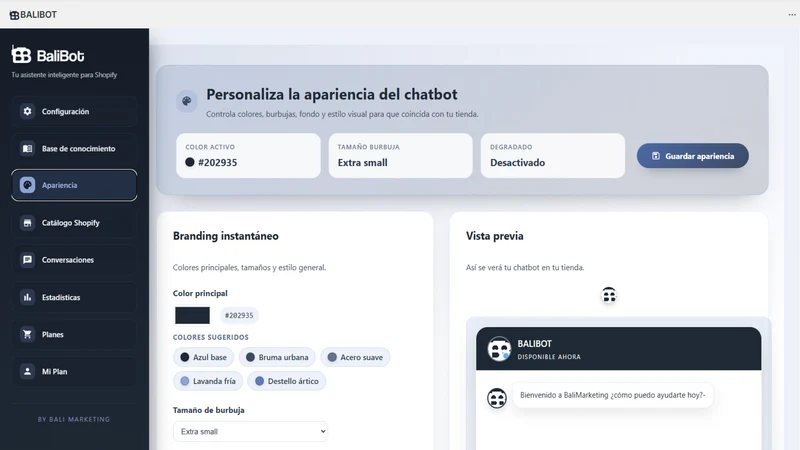The image size is (800, 450).
Task: Click the Tamaño de burbuja label
Action: [x=209, y=410]
